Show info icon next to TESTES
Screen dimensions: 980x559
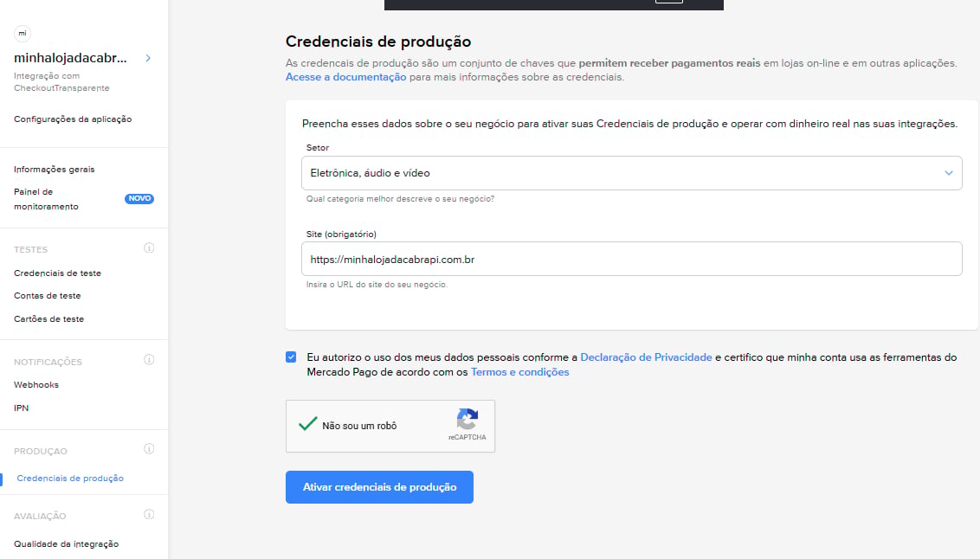pyautogui.click(x=149, y=248)
